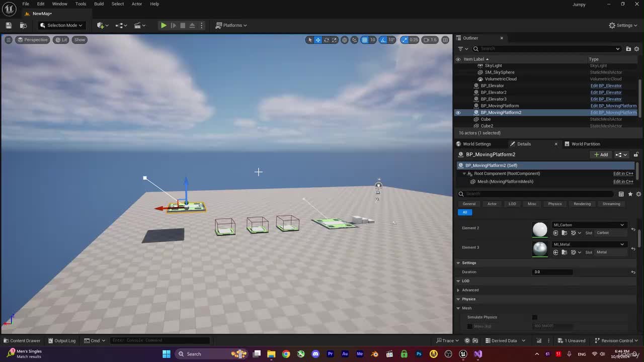Viewport: 644px width, 362px height.
Task: Browse to MI_Carbon asset in Content Browser
Action: tap(565, 233)
